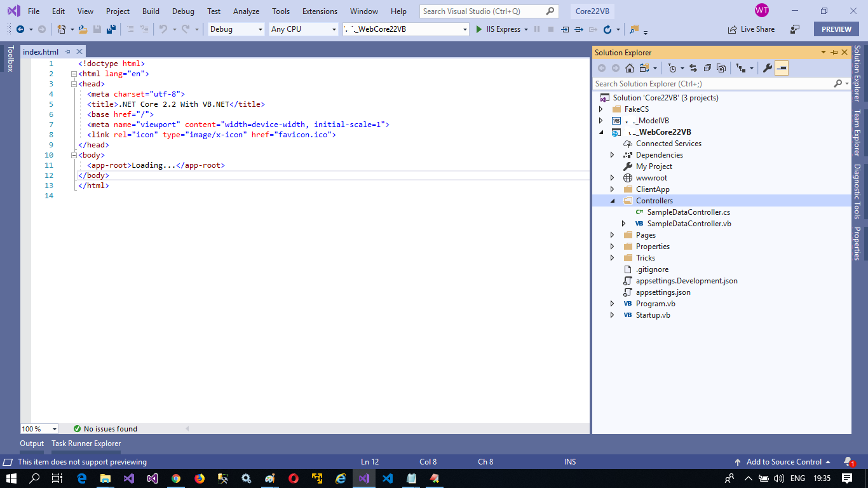Collapse the Controllers folder

(613, 201)
